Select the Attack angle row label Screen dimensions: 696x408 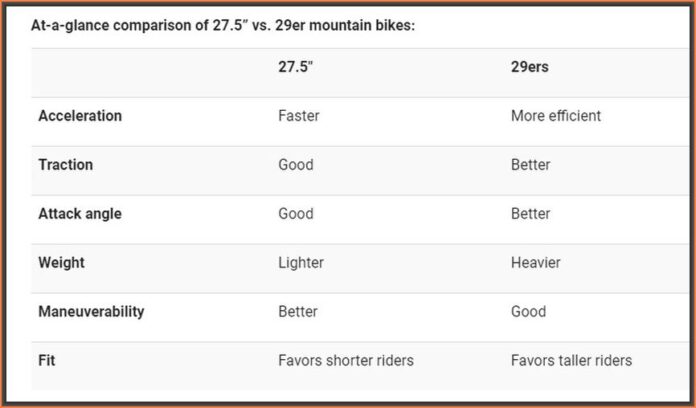80,214
